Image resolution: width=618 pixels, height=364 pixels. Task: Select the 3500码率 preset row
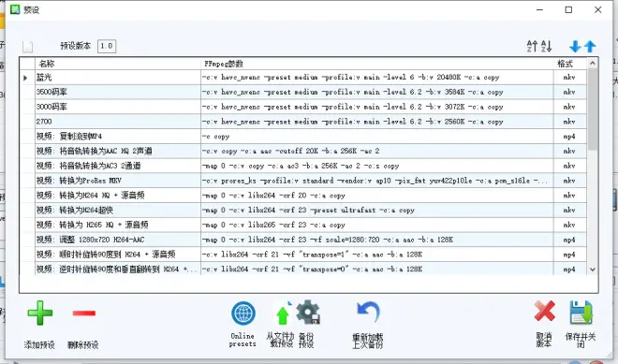tap(118, 92)
